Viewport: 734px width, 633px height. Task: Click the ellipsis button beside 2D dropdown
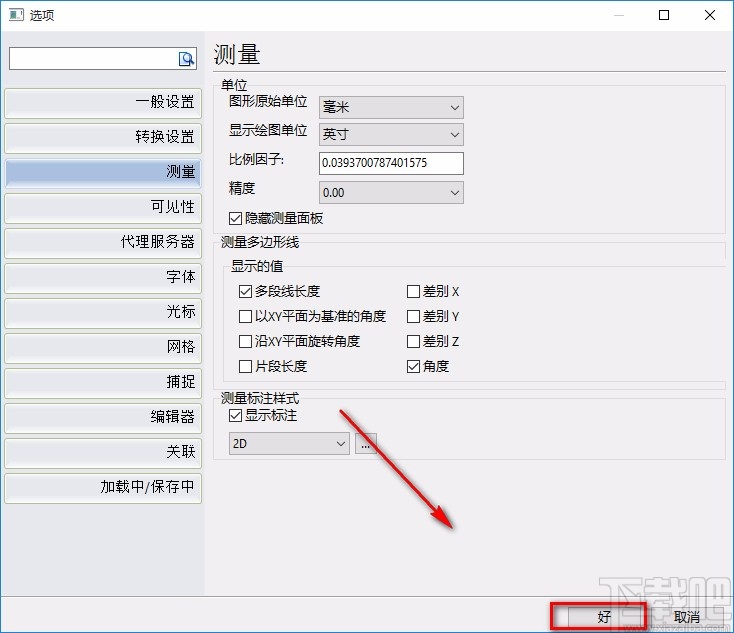(x=366, y=443)
